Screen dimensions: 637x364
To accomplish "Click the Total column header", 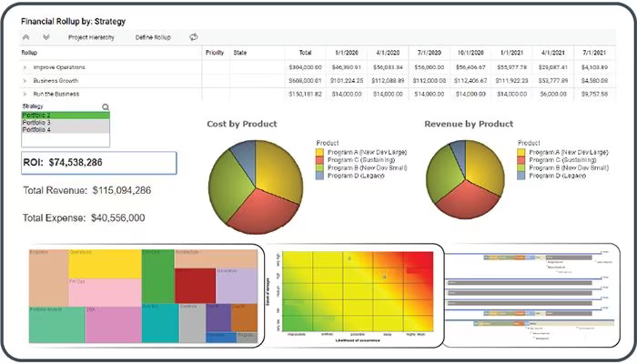I will 305,53.
